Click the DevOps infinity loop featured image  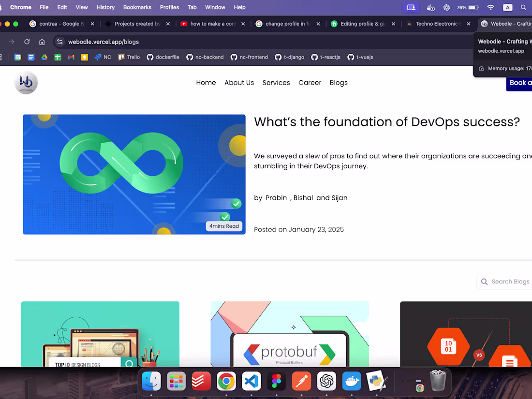134,175
